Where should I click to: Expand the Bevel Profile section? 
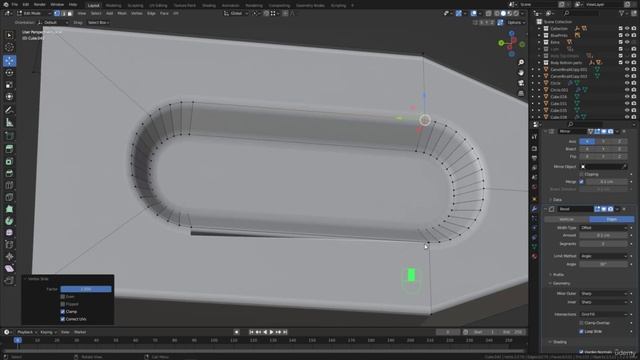[558, 275]
